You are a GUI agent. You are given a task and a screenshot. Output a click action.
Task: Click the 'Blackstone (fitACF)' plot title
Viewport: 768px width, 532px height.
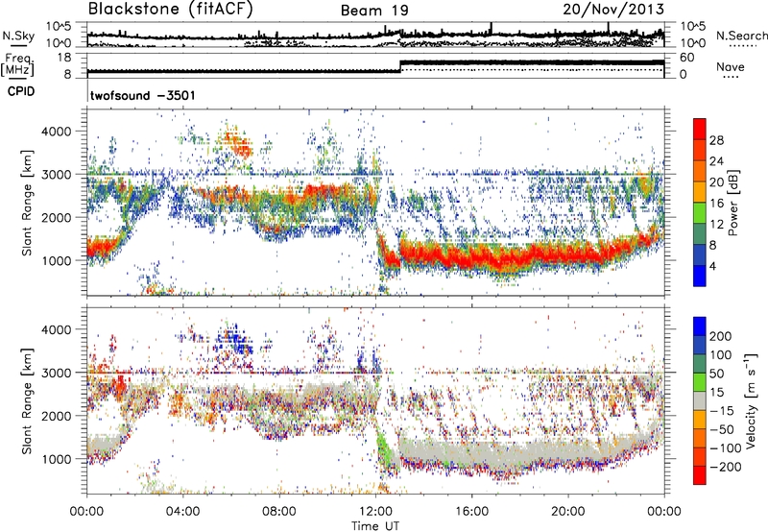click(x=170, y=9)
